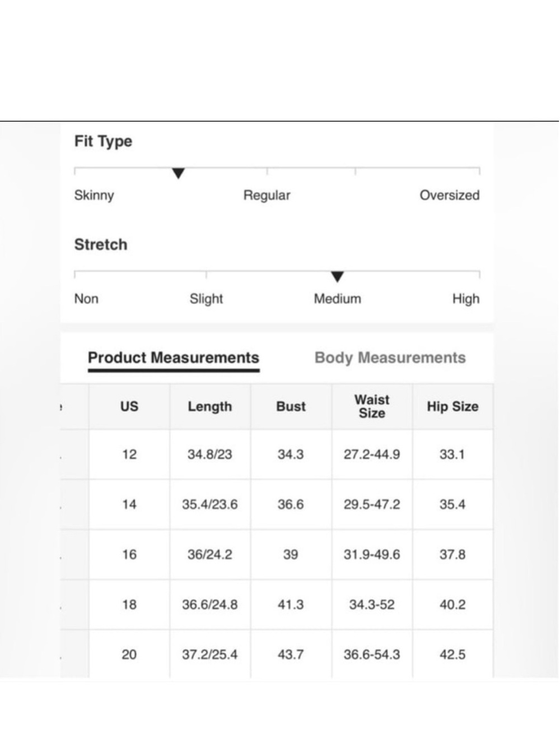
Task: Click the 36.6-54.3 waist size cell
Action: pyautogui.click(x=372, y=655)
